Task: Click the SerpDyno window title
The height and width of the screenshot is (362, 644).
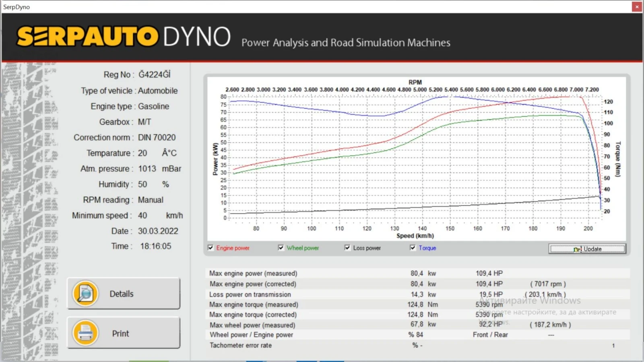Action: [x=17, y=7]
